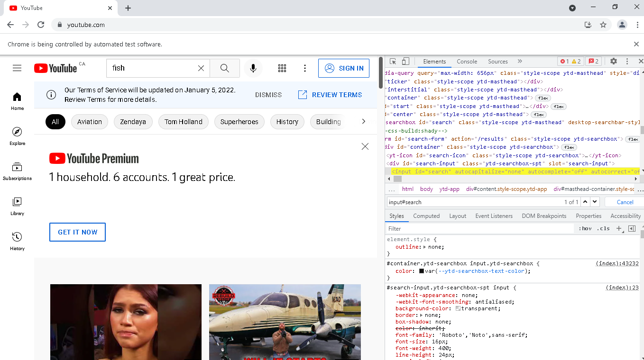Select the Zendaya category chip
The width and height of the screenshot is (644, 360).
[x=133, y=122]
